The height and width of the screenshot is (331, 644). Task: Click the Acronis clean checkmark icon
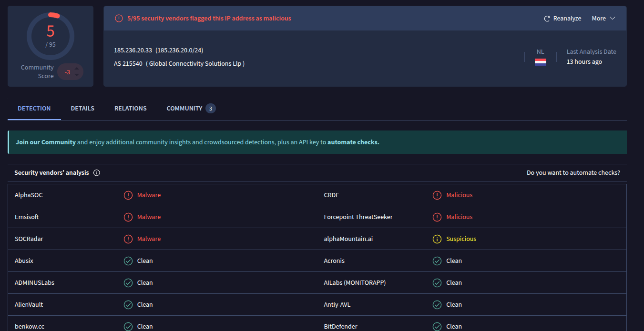pyautogui.click(x=437, y=261)
